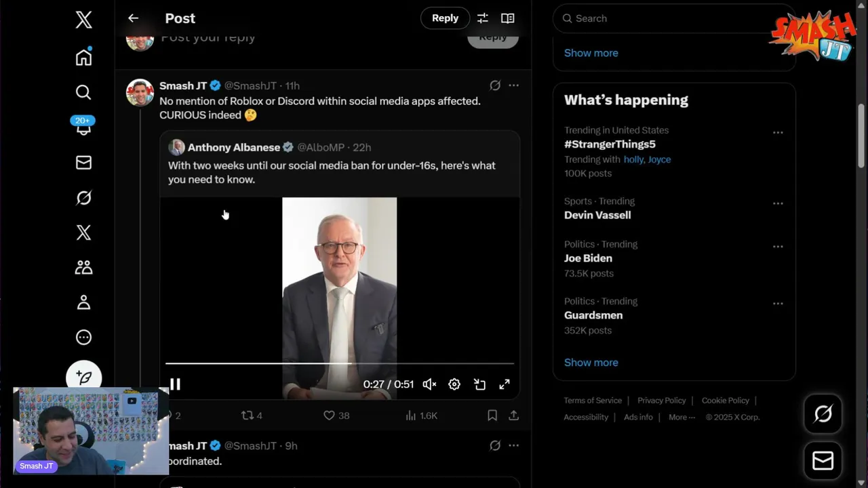Viewport: 868px width, 488px height.
Task: Bookmark the Smash JT post
Action: click(492, 415)
